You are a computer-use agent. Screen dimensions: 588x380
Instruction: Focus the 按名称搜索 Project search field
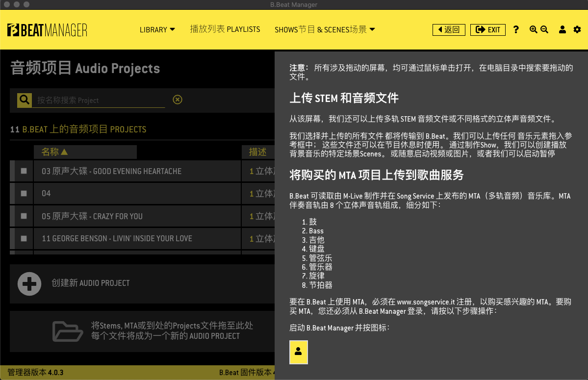point(99,100)
